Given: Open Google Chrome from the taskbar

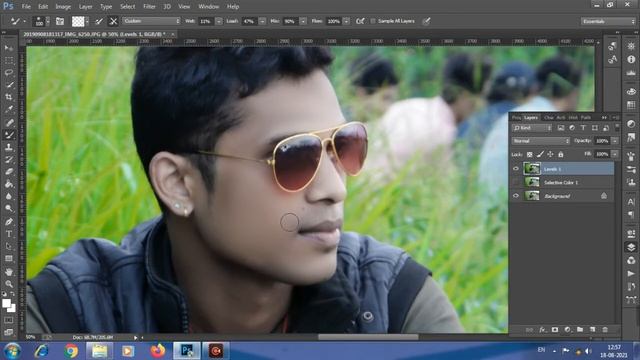Looking at the screenshot, I should click(71, 351).
